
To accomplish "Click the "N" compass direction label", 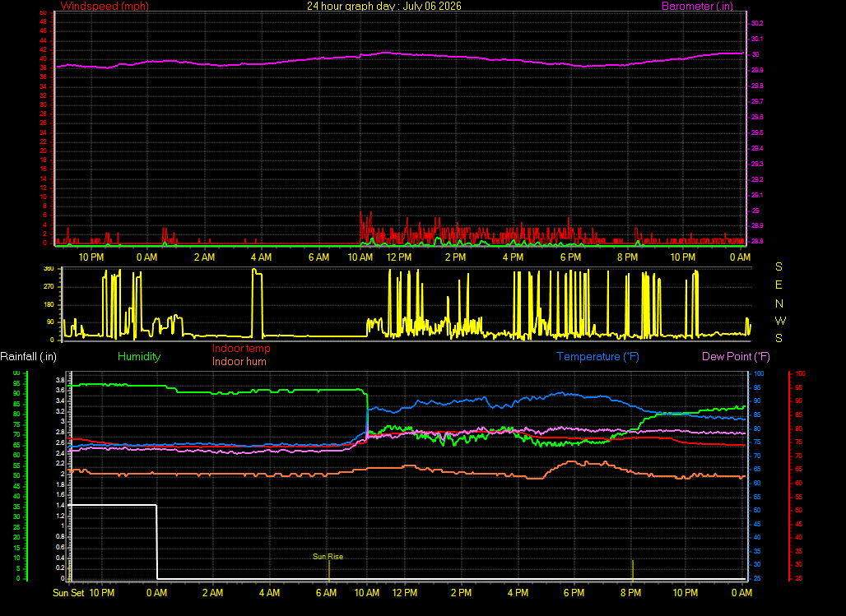I will tap(779, 303).
